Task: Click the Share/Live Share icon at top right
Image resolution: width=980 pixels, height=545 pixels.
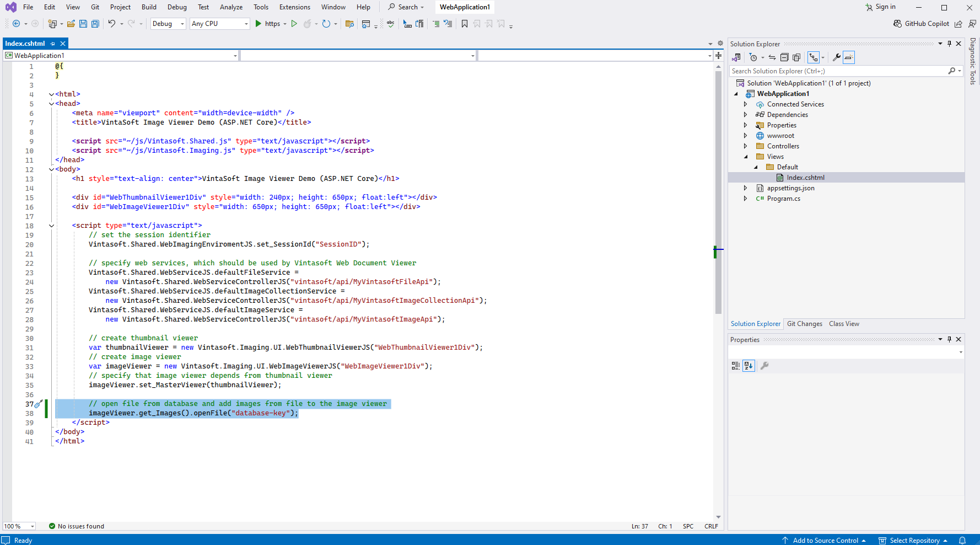Action: click(x=959, y=24)
